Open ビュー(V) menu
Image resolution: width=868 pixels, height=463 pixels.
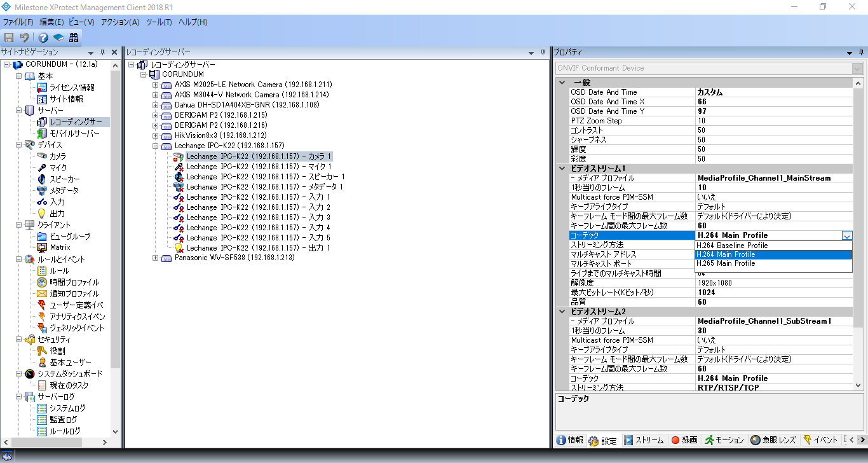pos(81,22)
